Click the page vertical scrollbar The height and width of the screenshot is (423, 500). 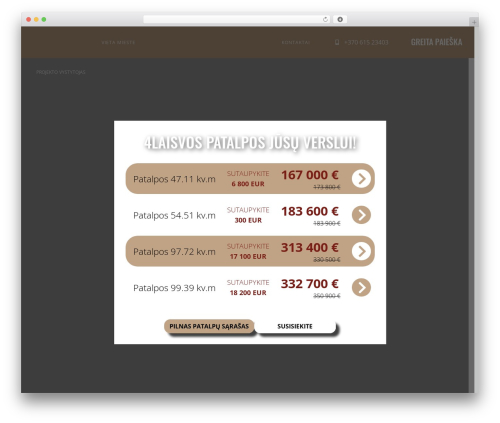point(471,225)
